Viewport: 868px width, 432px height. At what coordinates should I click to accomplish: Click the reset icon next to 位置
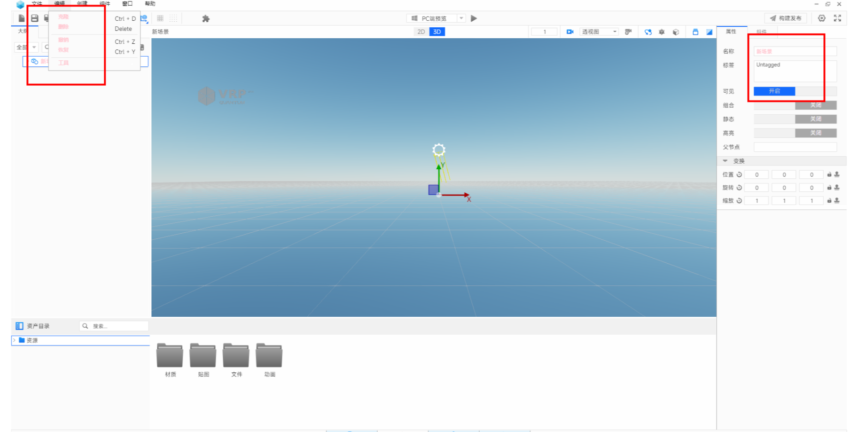click(x=739, y=174)
